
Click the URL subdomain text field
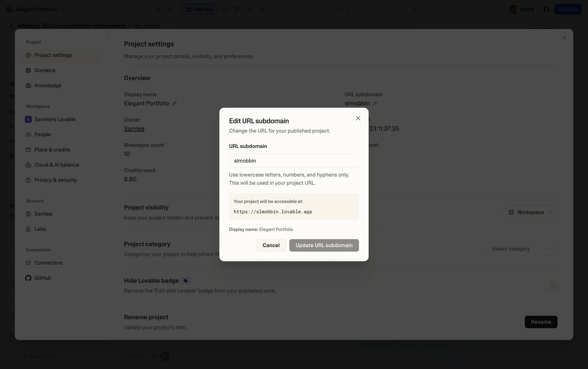(x=294, y=161)
